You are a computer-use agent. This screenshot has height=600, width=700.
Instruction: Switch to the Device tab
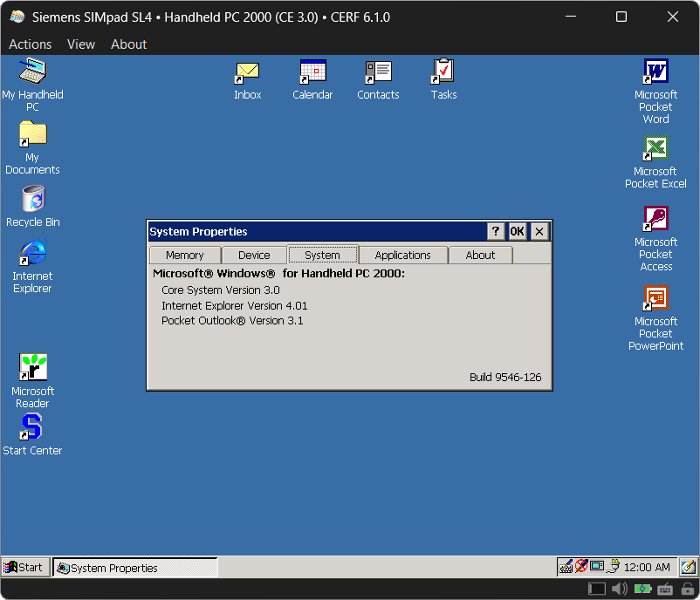click(x=254, y=256)
